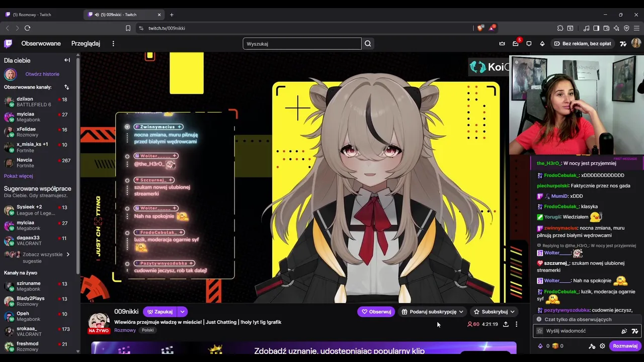Switch to Rozmowy browser tab

tap(41, 15)
